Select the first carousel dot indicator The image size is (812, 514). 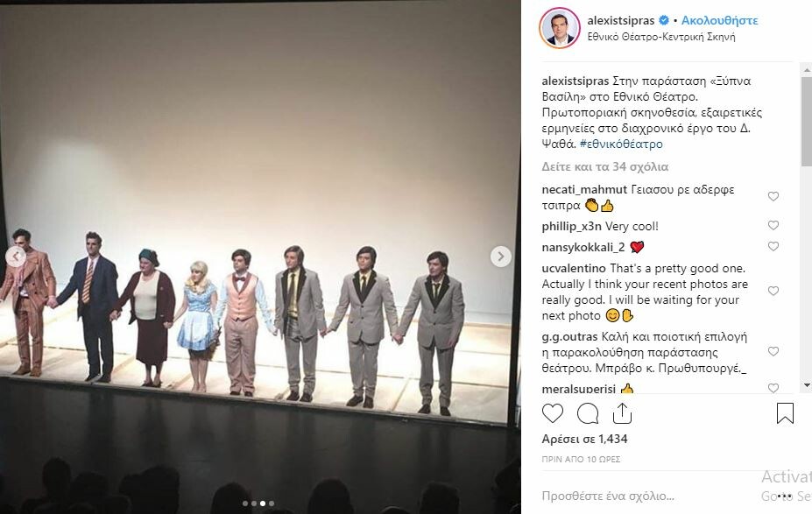[x=245, y=503]
